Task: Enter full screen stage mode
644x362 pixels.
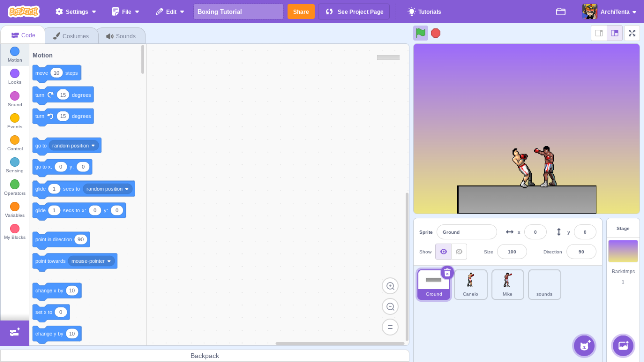Action: (x=632, y=33)
